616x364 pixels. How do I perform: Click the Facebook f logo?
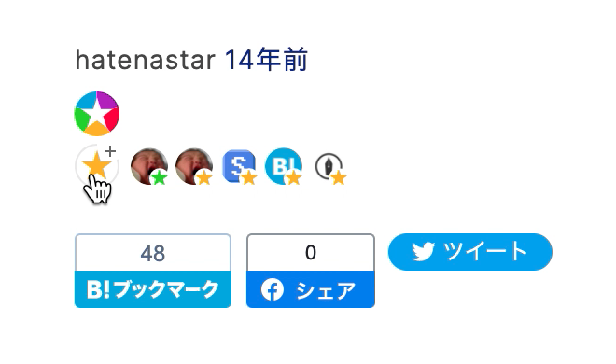pyautogui.click(x=273, y=289)
